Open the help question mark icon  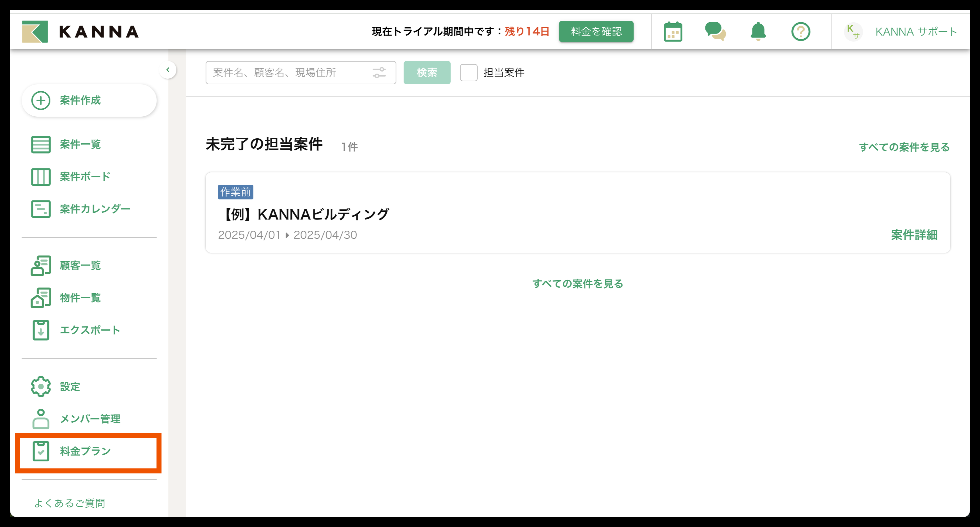click(x=800, y=32)
